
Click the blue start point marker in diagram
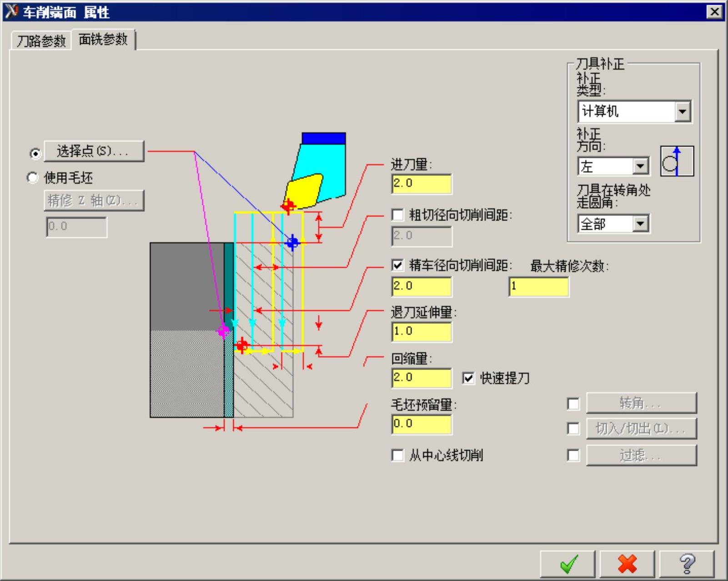(292, 242)
